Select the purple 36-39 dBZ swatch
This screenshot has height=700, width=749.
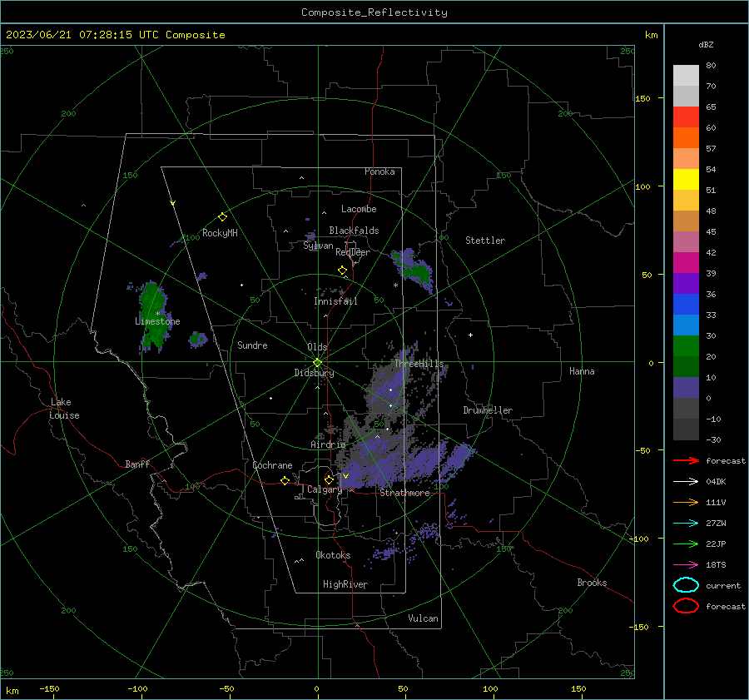686,284
